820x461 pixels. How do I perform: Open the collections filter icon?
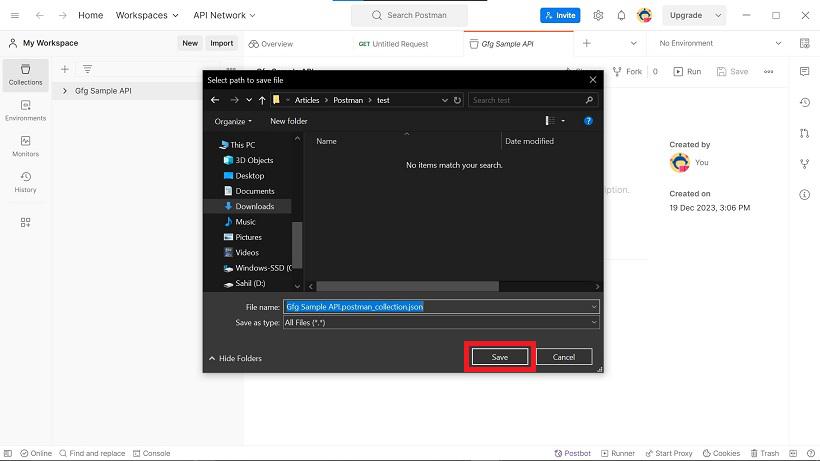point(87,69)
